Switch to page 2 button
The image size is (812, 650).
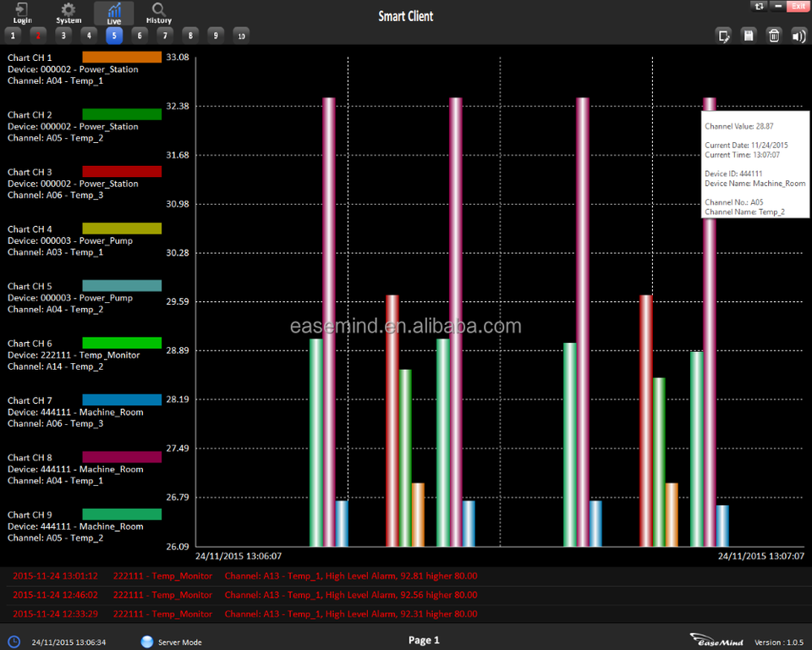[x=38, y=35]
